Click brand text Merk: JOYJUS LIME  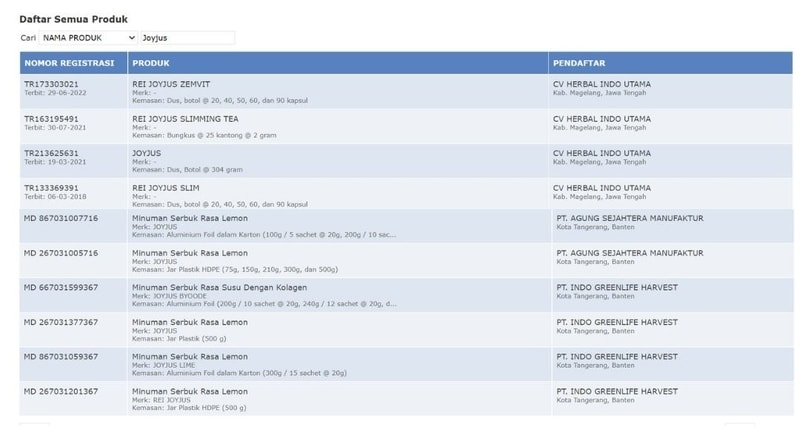(x=164, y=365)
